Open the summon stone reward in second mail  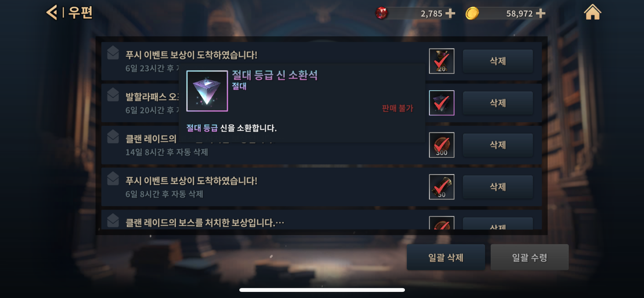pos(442,103)
